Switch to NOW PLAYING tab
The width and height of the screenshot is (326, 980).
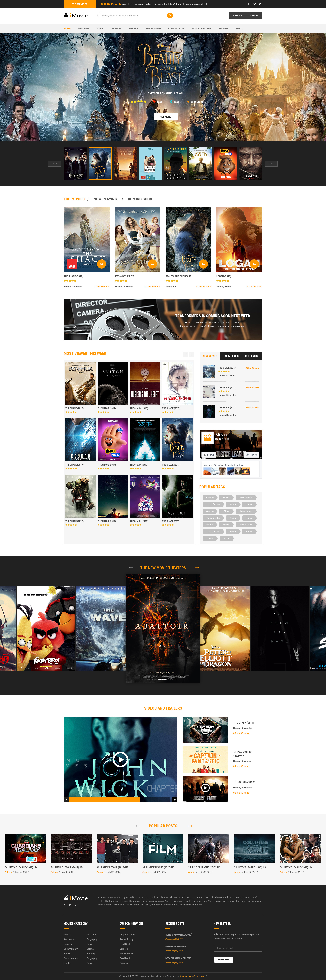pyautogui.click(x=105, y=199)
